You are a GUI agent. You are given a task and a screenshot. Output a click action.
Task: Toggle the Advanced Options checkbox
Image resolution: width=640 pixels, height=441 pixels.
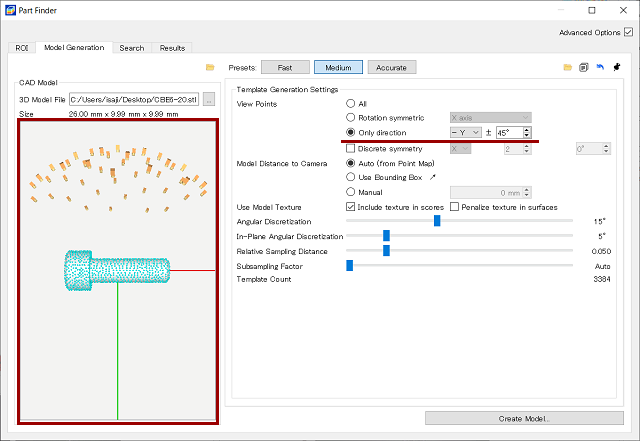[627, 32]
